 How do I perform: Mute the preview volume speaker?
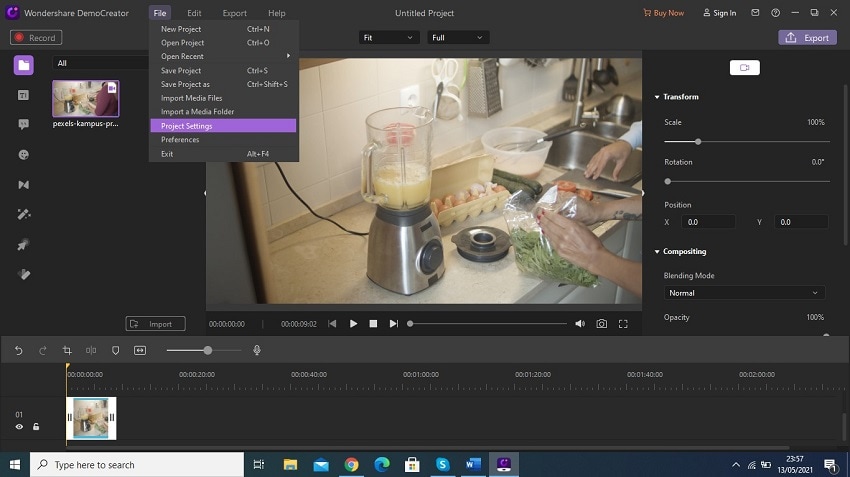tap(580, 324)
